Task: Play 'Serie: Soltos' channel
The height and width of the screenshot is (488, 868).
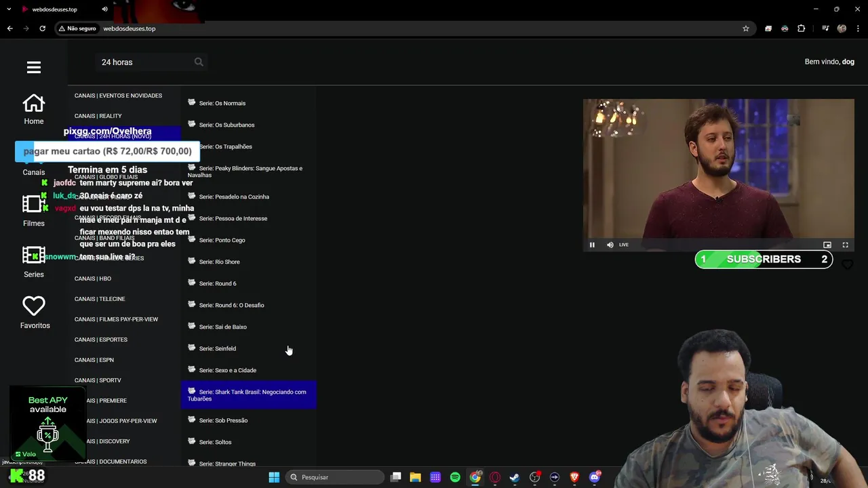Action: (x=248, y=442)
